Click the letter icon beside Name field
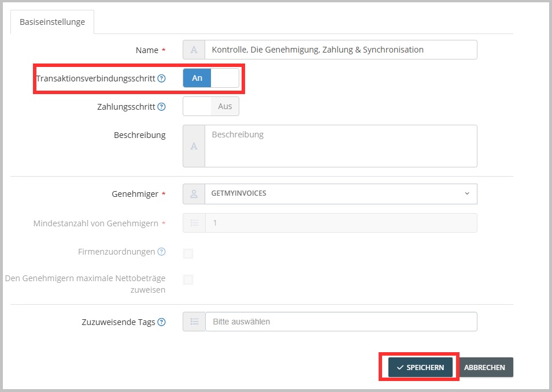The image size is (552, 392). click(194, 50)
